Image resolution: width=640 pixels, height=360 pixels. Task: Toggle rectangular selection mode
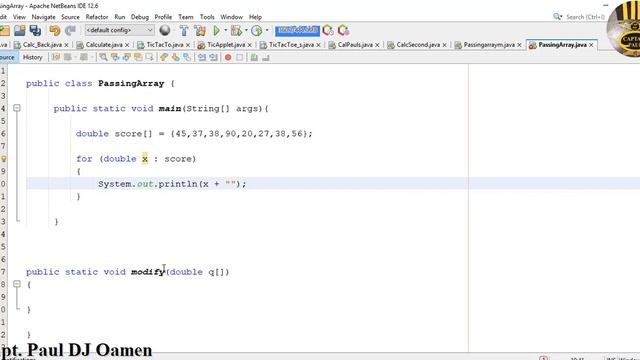click(x=150, y=57)
